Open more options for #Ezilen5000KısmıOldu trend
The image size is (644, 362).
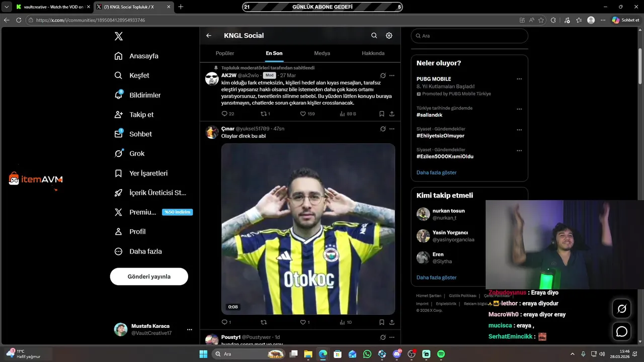coord(519,150)
